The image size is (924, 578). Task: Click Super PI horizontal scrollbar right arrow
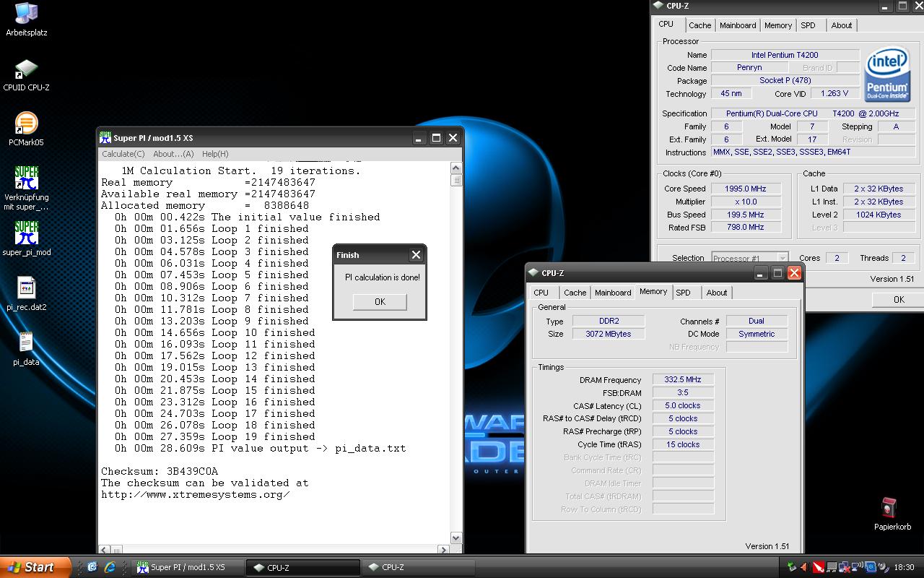click(445, 549)
